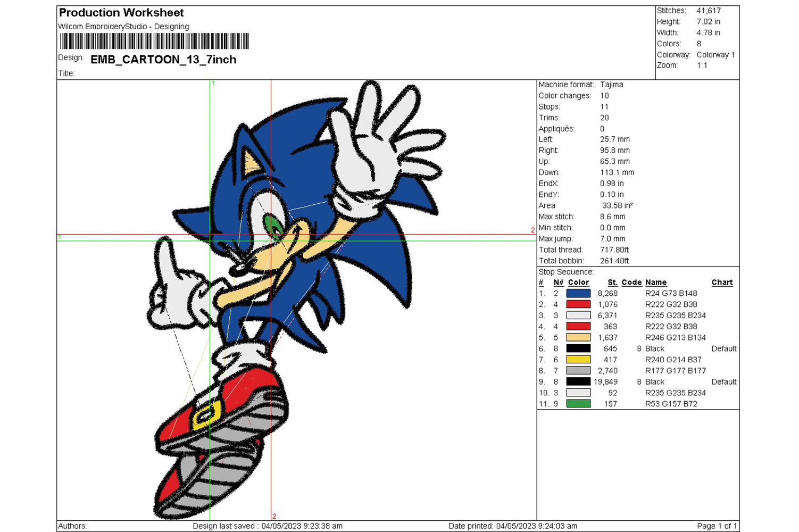This screenshot has height=532, width=799.
Task: Click the Stop Sequence heading
Action: tap(566, 272)
